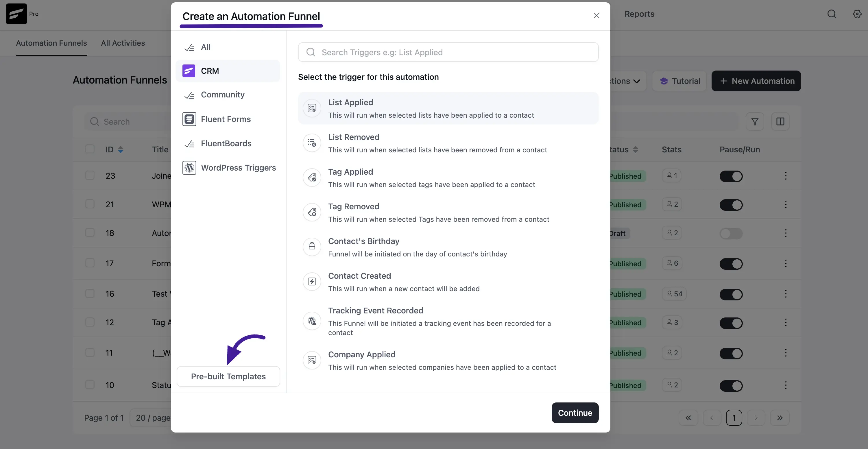Open the stats count for funnel 16
This screenshot has height=449, width=868.
click(x=674, y=294)
